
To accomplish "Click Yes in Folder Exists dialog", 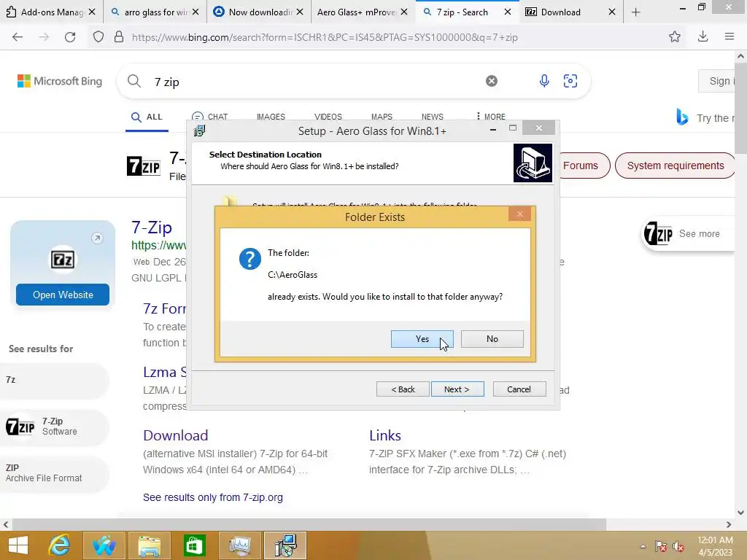I will [x=422, y=339].
